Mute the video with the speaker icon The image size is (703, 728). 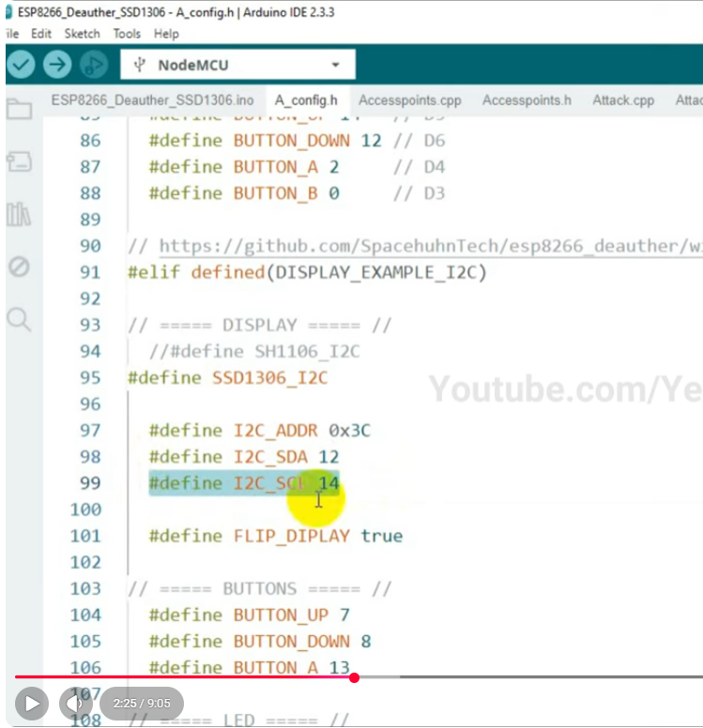(x=75, y=704)
